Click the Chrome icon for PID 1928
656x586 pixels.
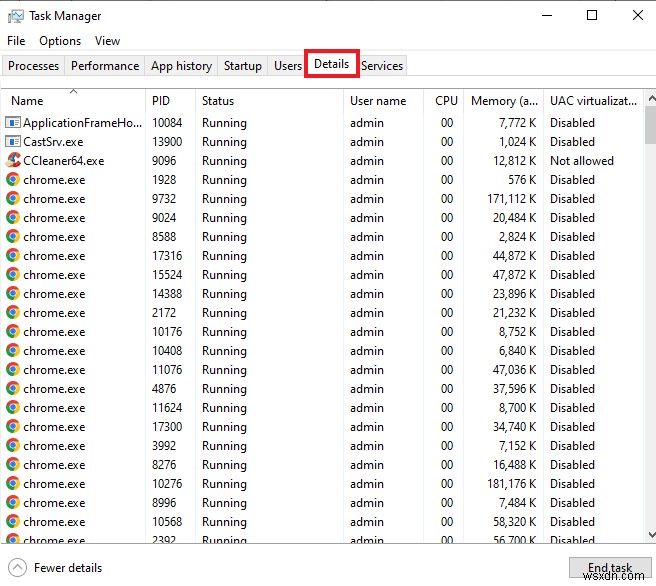coord(13,180)
